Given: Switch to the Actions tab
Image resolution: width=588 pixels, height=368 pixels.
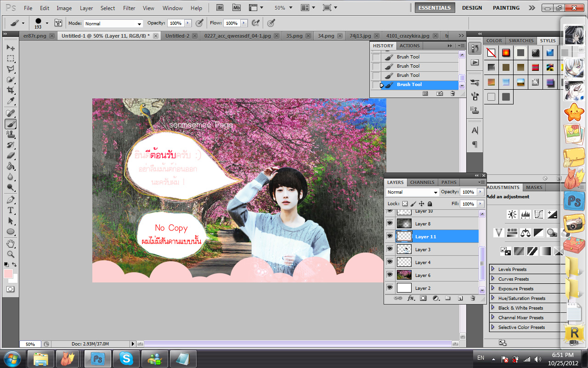Looking at the screenshot, I should pyautogui.click(x=409, y=46).
